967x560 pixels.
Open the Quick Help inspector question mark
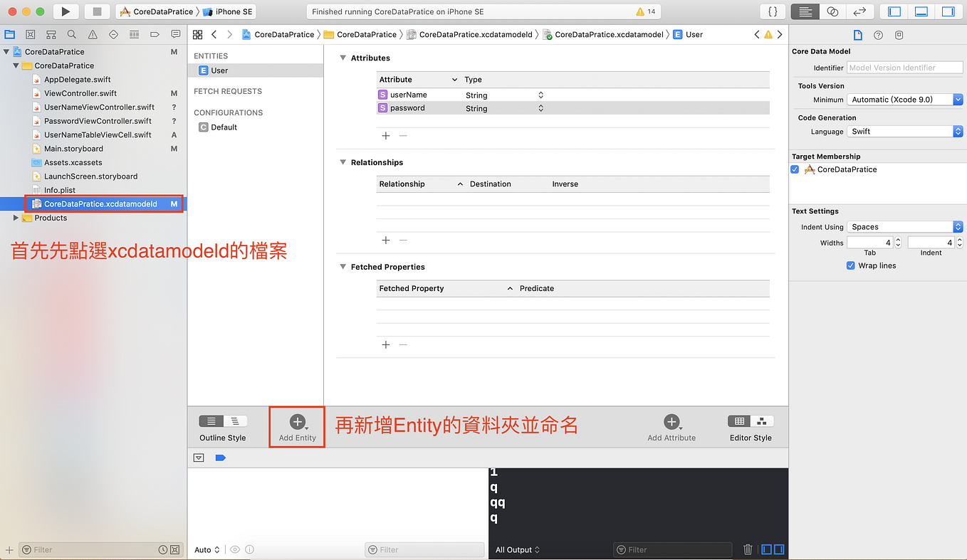[878, 34]
